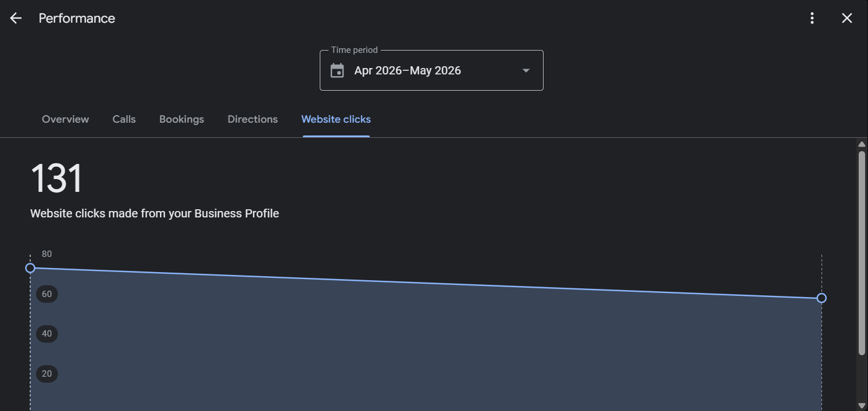This screenshot has height=411, width=868.
Task: Close the Performance panel
Action: (847, 18)
